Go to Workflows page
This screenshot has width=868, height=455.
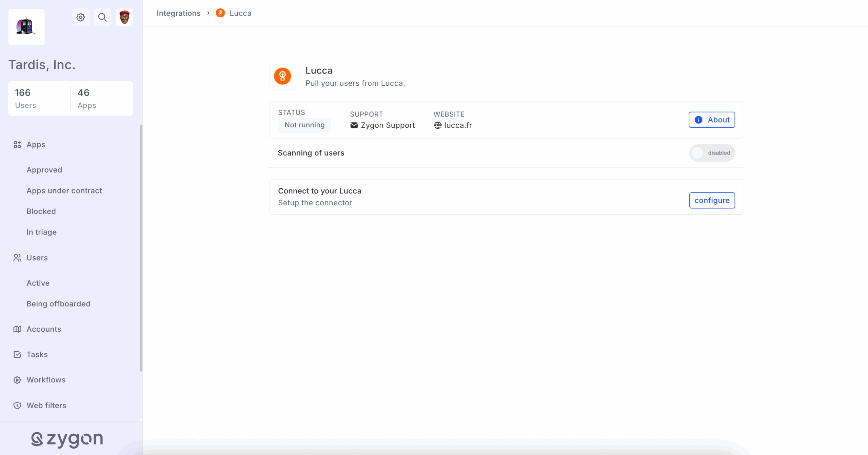[x=46, y=380]
